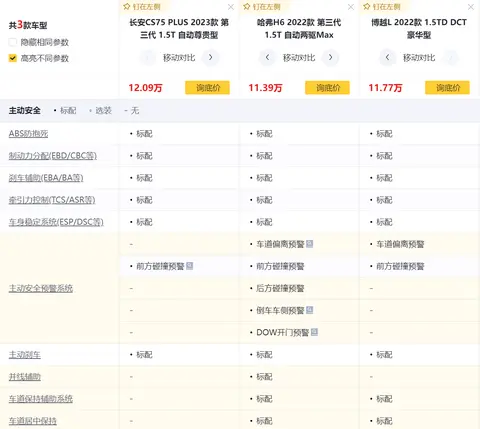The image size is (480, 429).
Task: Click 前方碰撞预警 in 博越L column
Action: 400,266
